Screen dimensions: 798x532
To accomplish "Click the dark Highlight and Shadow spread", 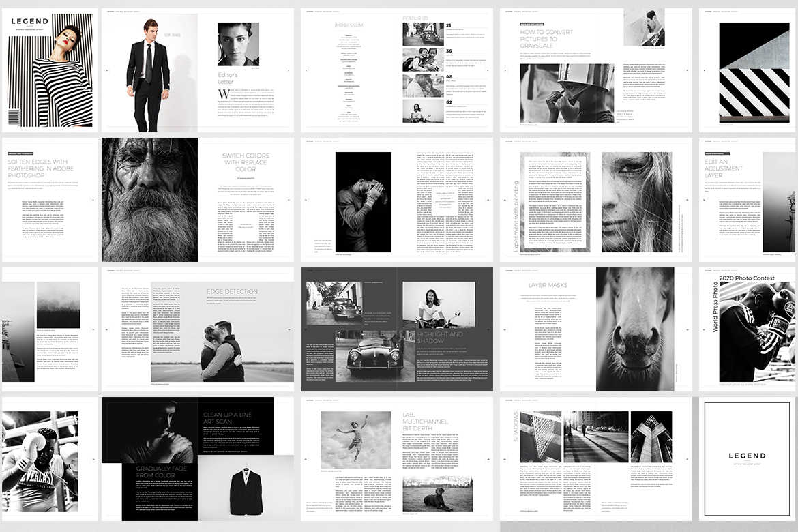I will tap(396, 329).
